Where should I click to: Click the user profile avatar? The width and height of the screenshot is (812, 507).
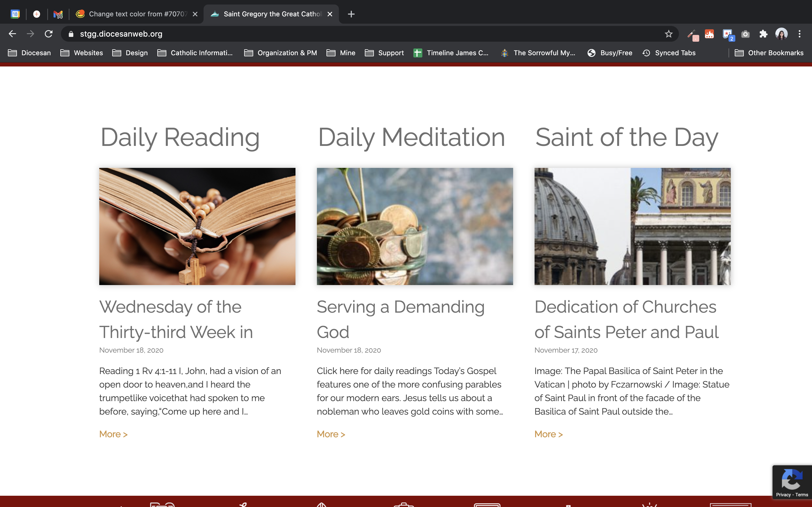(782, 34)
